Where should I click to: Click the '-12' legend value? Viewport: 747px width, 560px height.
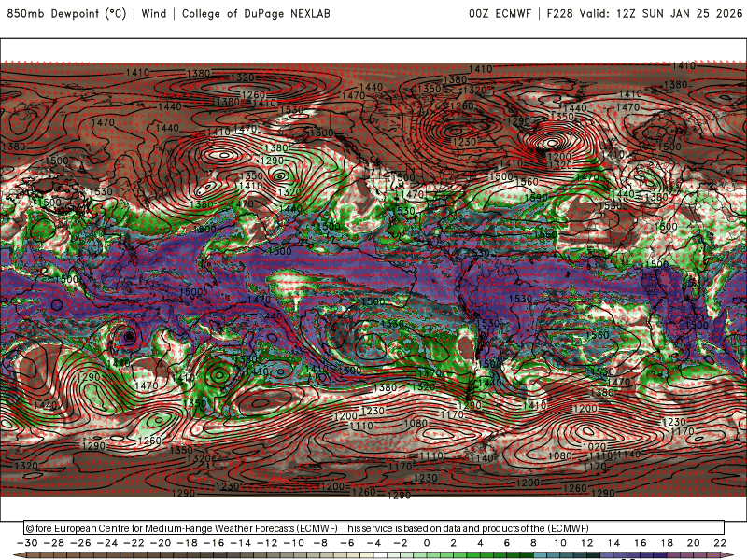267,543
